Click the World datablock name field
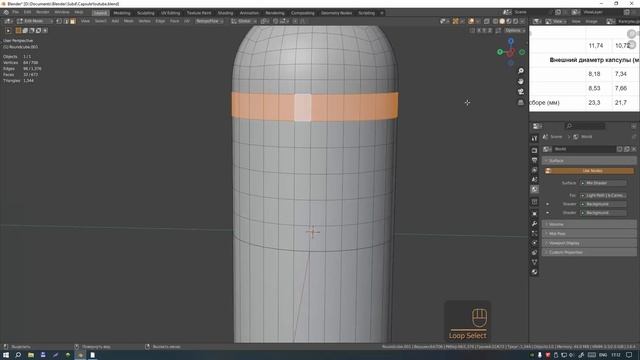Screen dimensions: 640x360 point(584,149)
